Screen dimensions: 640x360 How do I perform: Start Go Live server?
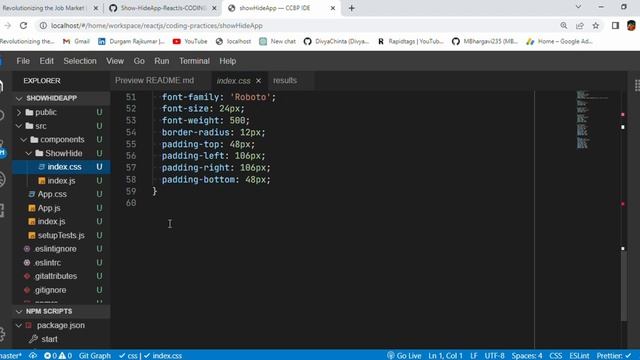pyautogui.click(x=404, y=356)
